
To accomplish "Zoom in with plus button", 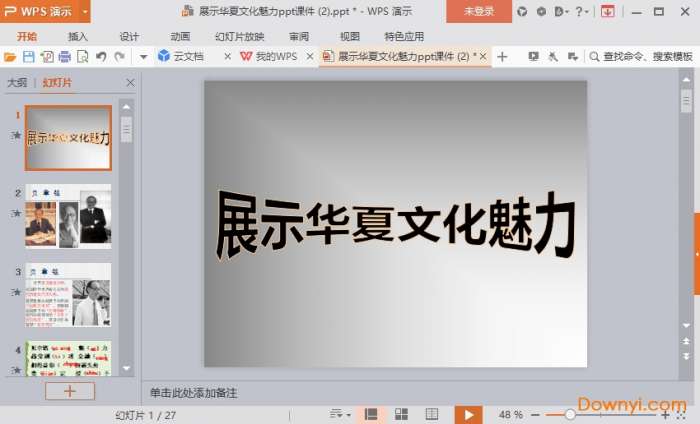I will click(665, 415).
